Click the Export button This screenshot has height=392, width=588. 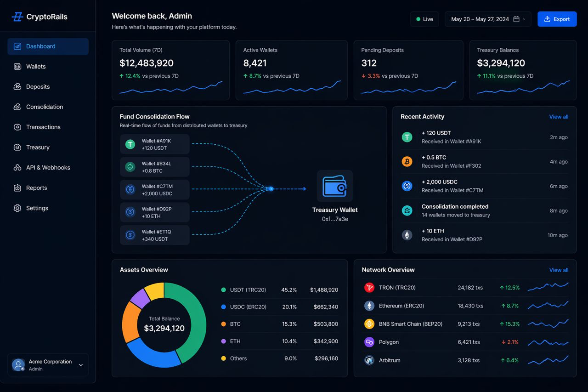pos(557,19)
